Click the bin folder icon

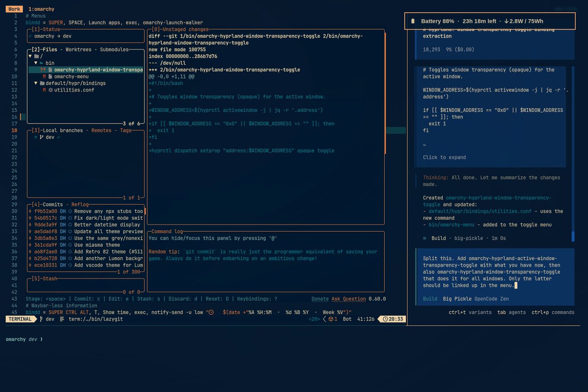pyautogui.click(x=42, y=63)
